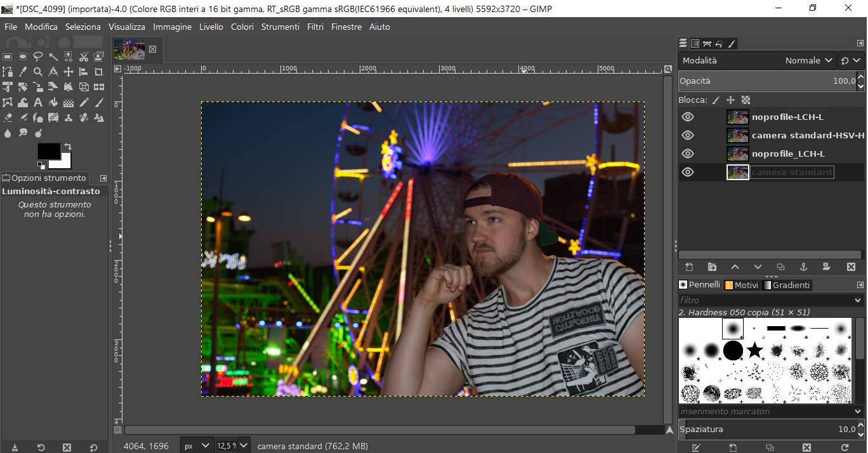Viewport: 868px width, 453px height.
Task: Switch to the Channels dock tab
Action: [x=695, y=44]
